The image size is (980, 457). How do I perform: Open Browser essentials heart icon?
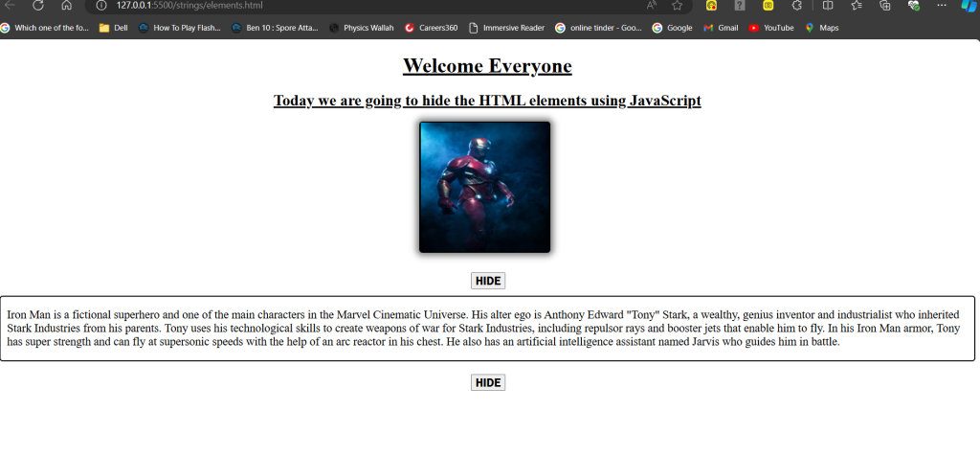(x=914, y=5)
